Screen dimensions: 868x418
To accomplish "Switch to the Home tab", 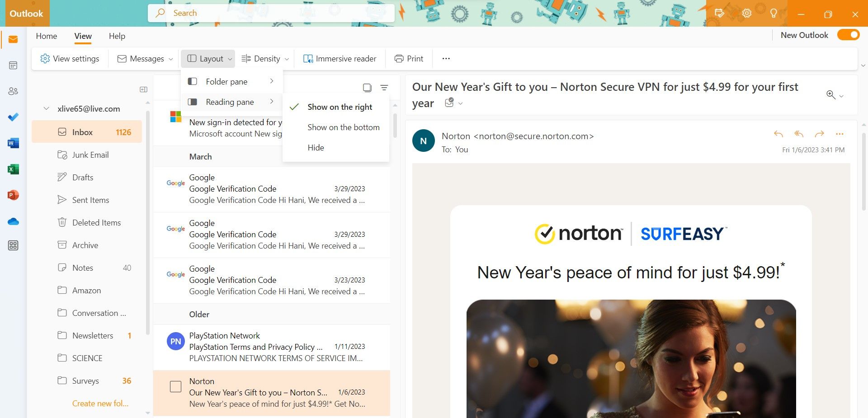I will pos(47,36).
